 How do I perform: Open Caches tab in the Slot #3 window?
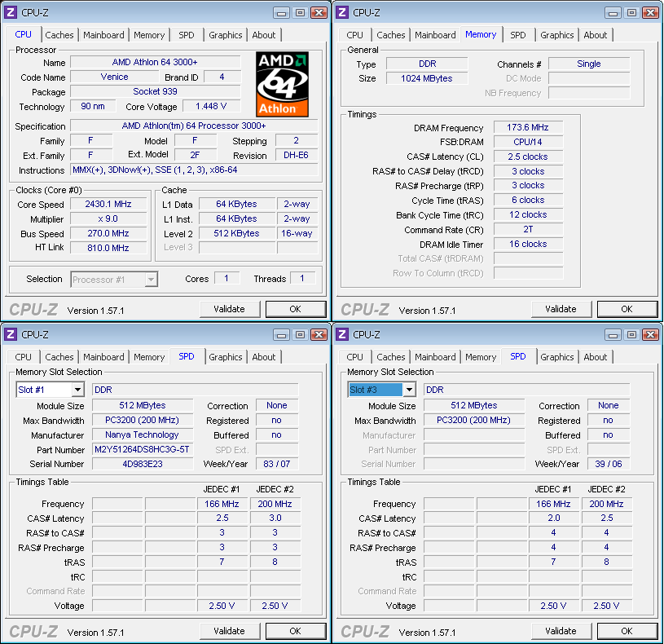click(x=391, y=357)
